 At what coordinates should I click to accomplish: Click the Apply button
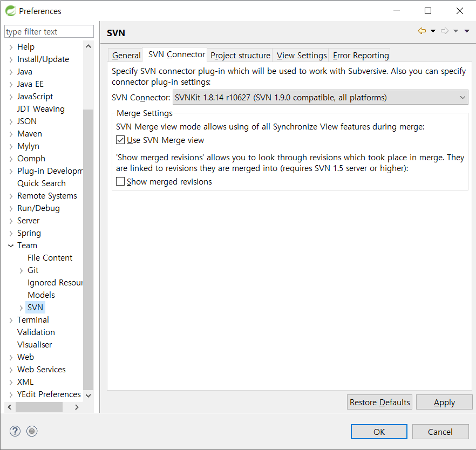pos(444,402)
